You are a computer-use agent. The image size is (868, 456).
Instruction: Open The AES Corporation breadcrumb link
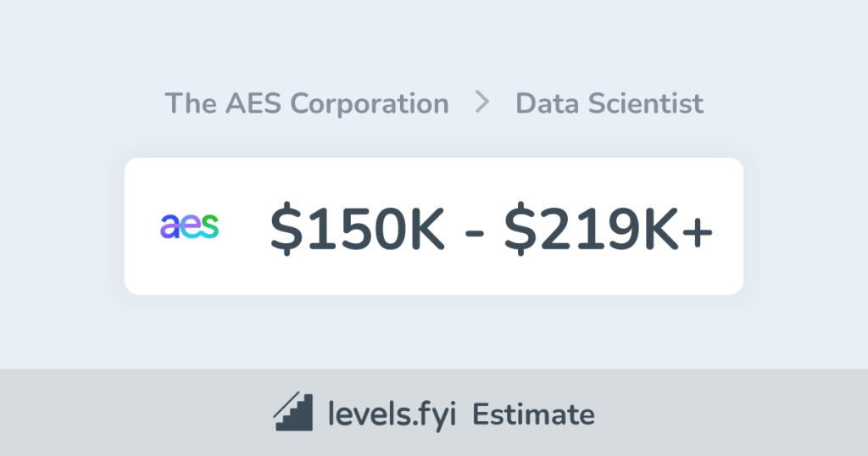pyautogui.click(x=307, y=103)
